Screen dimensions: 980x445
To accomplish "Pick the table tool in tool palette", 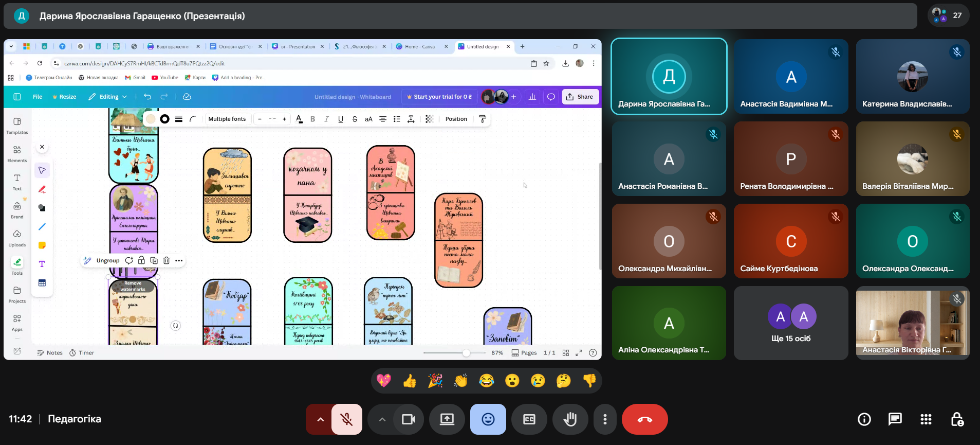I will pyautogui.click(x=42, y=282).
